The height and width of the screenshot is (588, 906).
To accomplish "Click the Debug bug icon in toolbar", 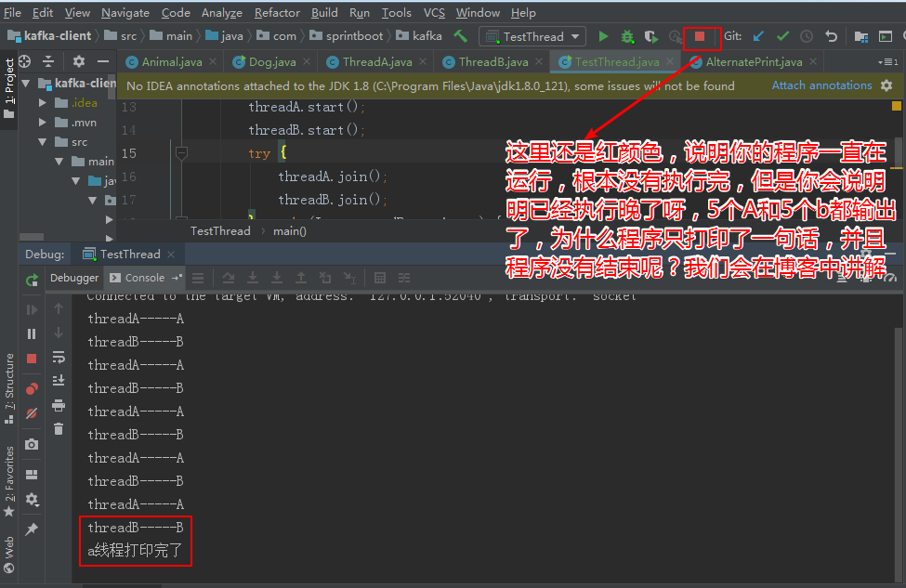I will click(x=627, y=36).
